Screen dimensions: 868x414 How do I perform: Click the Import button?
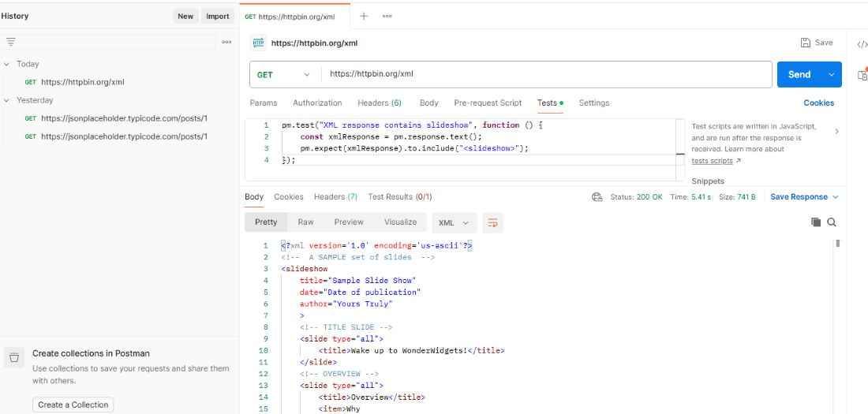point(218,16)
